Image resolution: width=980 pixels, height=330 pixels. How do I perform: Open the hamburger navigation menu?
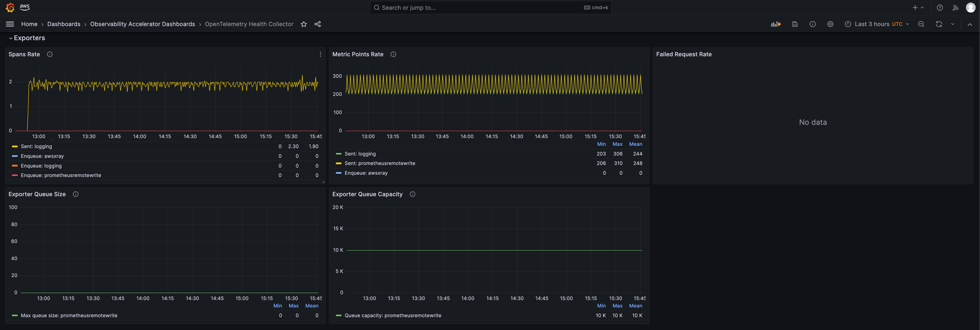[10, 24]
